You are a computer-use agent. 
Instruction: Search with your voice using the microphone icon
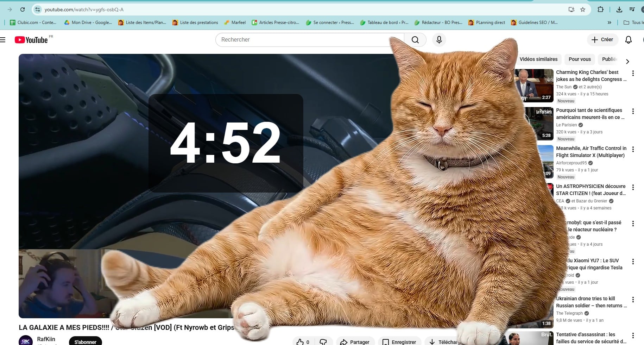pyautogui.click(x=439, y=39)
